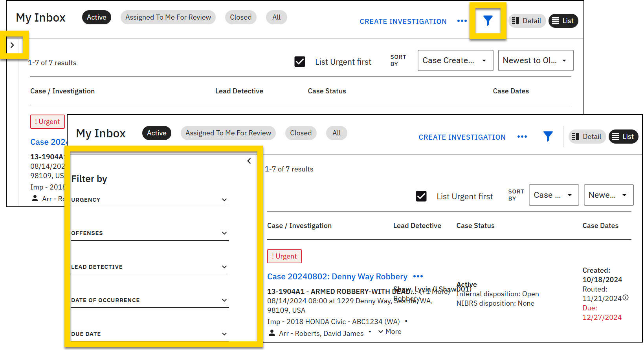Open Newest to Oldest dropdown in back window
The width and height of the screenshot is (644, 350).
click(x=536, y=60)
